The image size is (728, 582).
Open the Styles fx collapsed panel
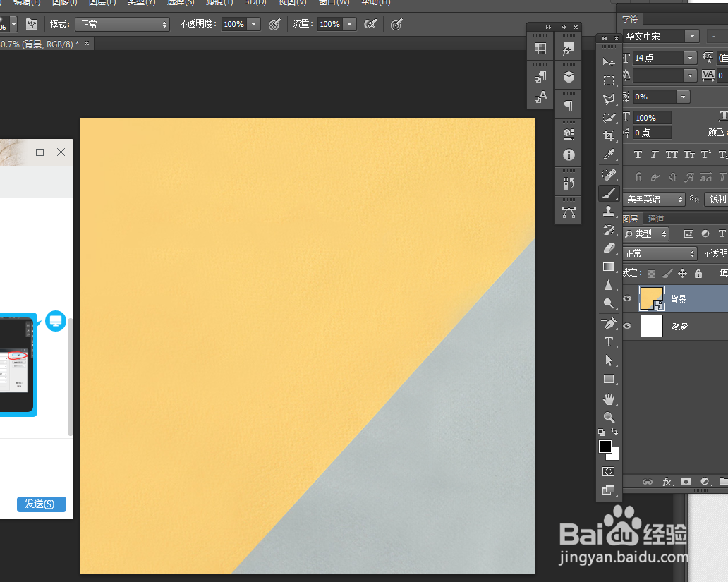569,49
